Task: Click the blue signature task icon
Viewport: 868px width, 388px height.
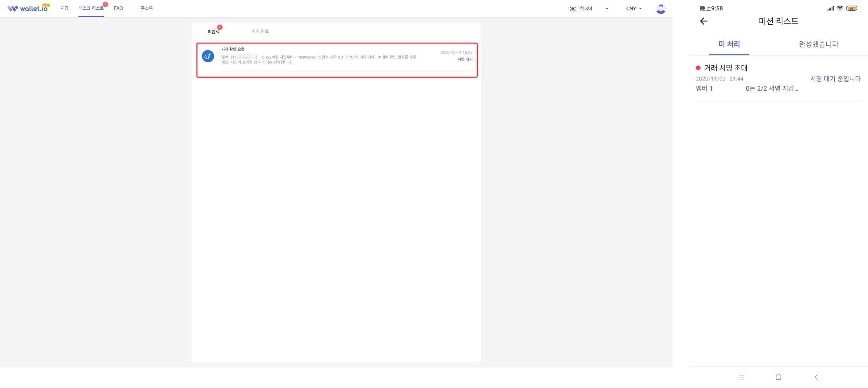Action: [x=208, y=56]
